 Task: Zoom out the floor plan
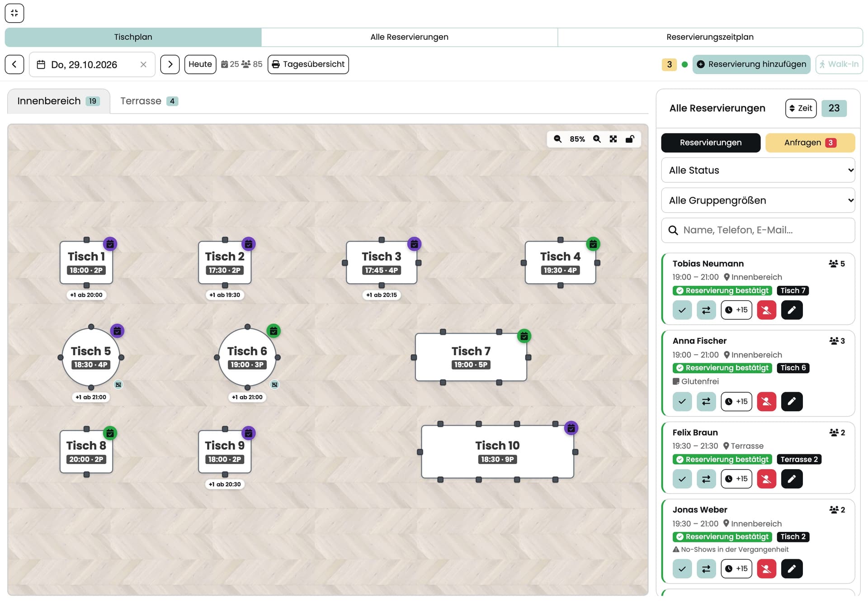click(x=558, y=139)
